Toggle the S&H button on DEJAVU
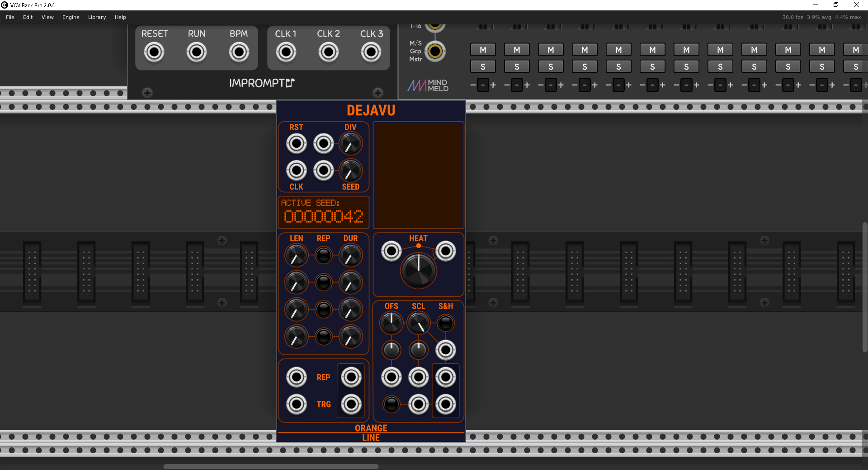868x470 pixels. coord(446,323)
